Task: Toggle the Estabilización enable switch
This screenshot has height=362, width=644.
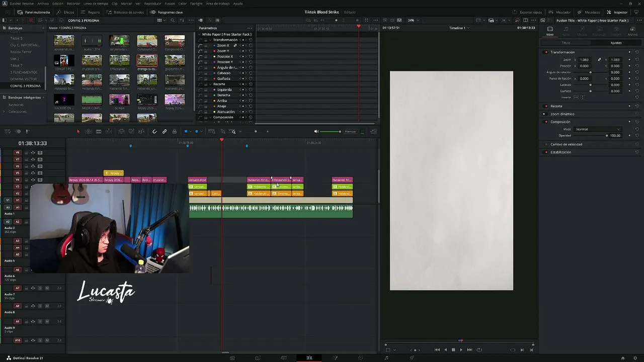Action: pos(546,152)
